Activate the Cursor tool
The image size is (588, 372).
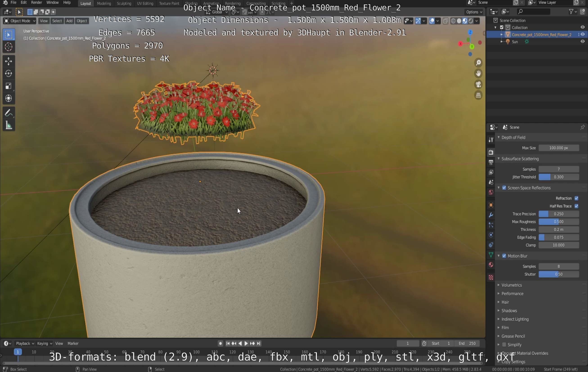(x=9, y=47)
